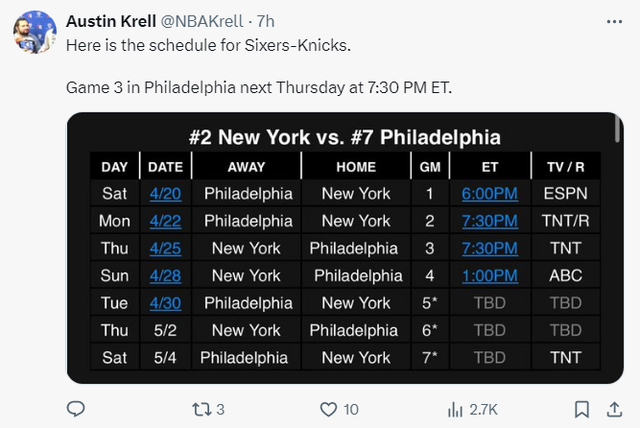Open Austin Krell's profile avatar
This screenshot has height=428, width=640.
33,35
